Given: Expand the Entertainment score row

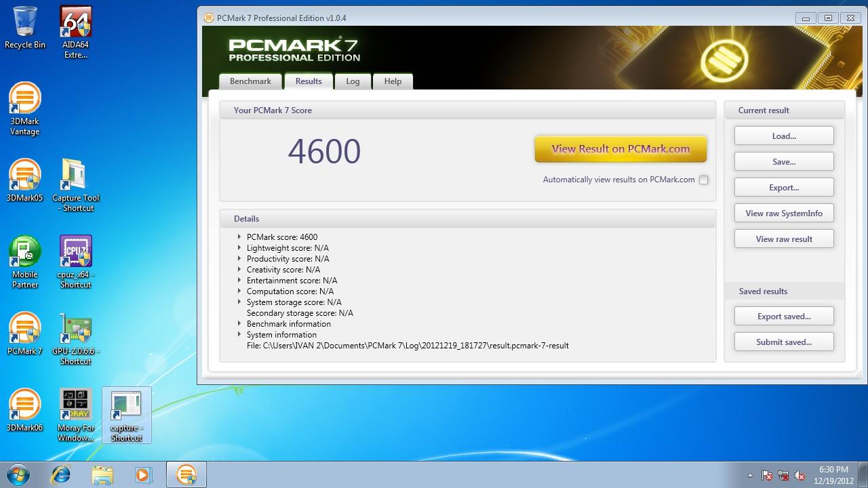Looking at the screenshot, I should click(x=239, y=281).
